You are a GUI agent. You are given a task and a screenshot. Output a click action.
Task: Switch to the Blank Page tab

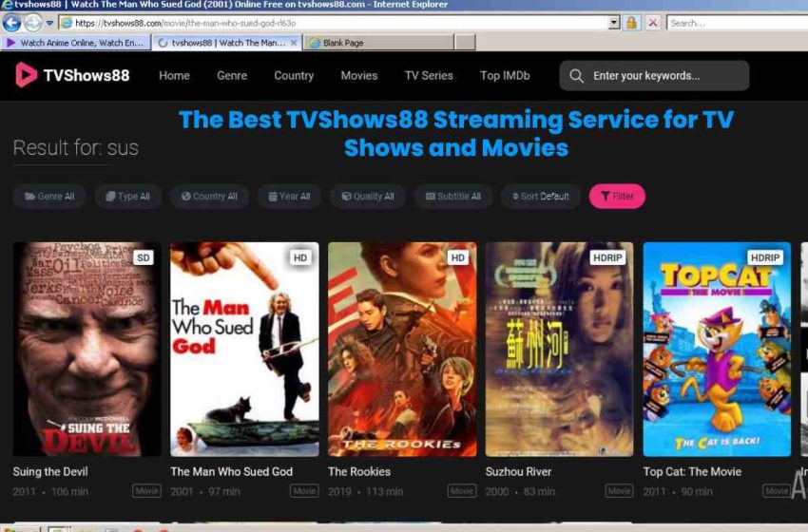(x=378, y=43)
